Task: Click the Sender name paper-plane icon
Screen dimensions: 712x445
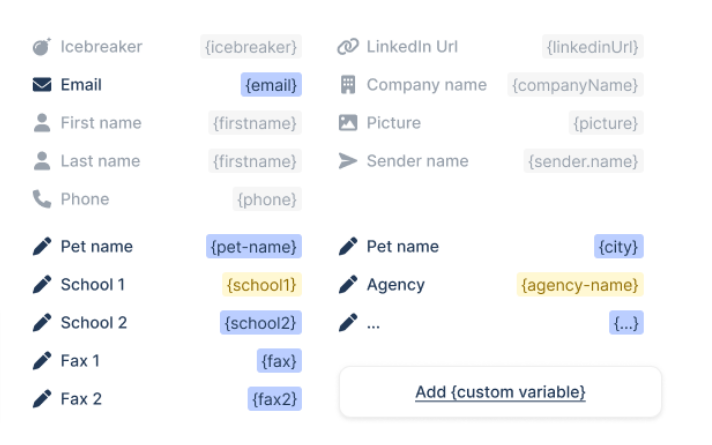Action: (348, 161)
